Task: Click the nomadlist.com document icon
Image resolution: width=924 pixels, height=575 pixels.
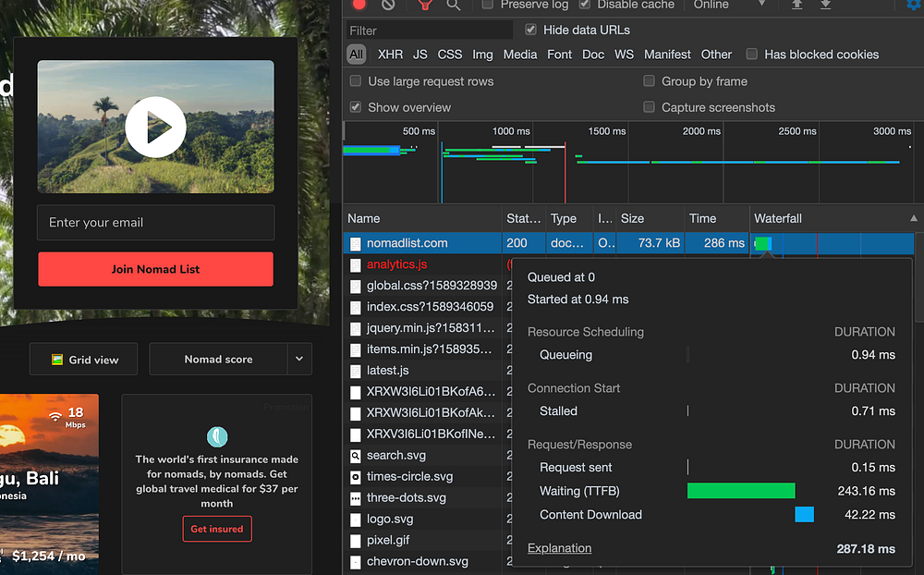Action: [x=356, y=243]
